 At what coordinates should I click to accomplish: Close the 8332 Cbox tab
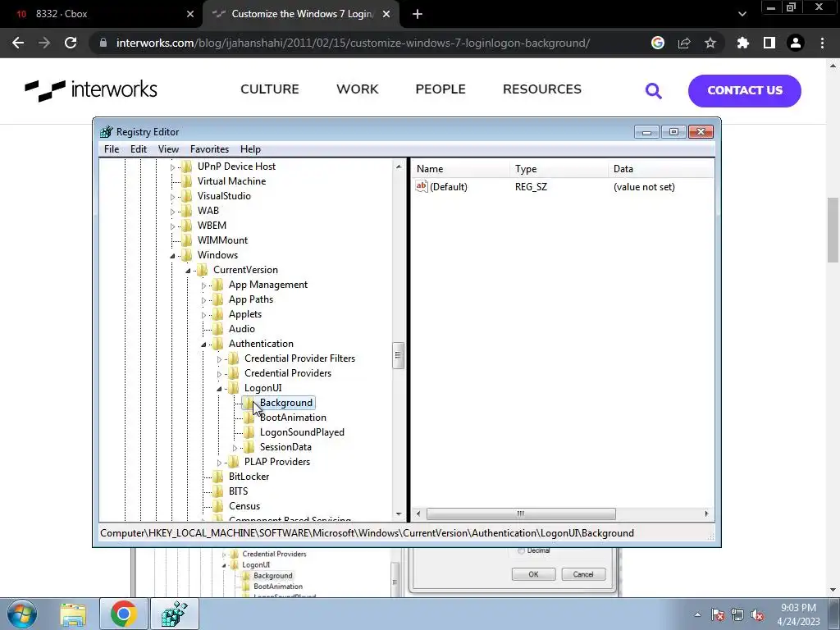190,14
